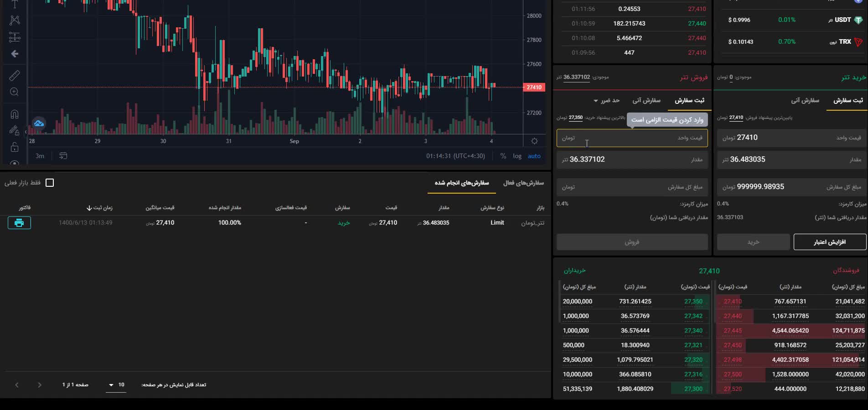Enable the Magnet snapping mode
868x410 pixels.
pyautogui.click(x=15, y=114)
